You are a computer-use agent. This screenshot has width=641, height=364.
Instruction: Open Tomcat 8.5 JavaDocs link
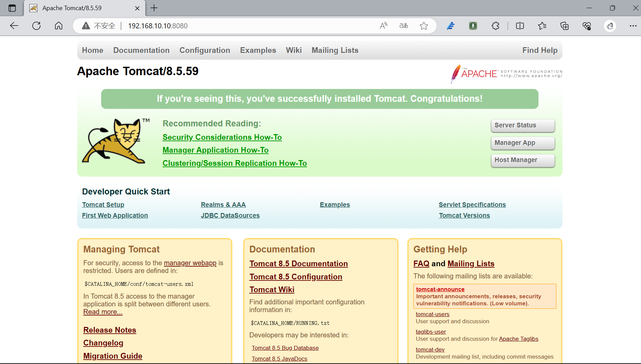[280, 359]
